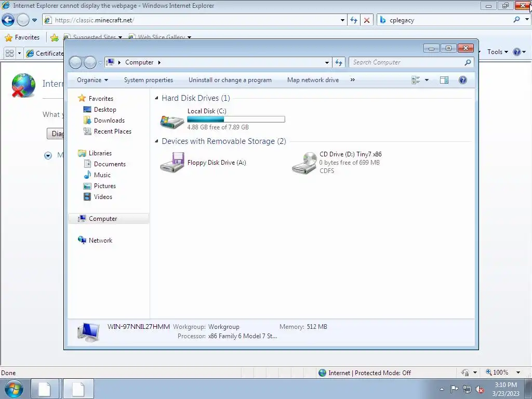Click Favorites header in navigation pane

click(x=101, y=98)
